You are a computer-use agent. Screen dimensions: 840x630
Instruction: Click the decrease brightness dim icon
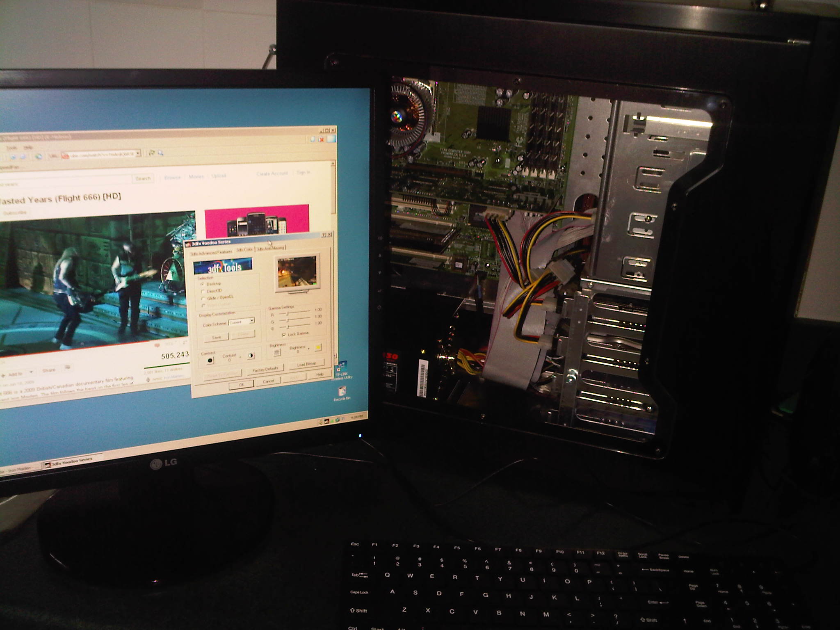[277, 352]
